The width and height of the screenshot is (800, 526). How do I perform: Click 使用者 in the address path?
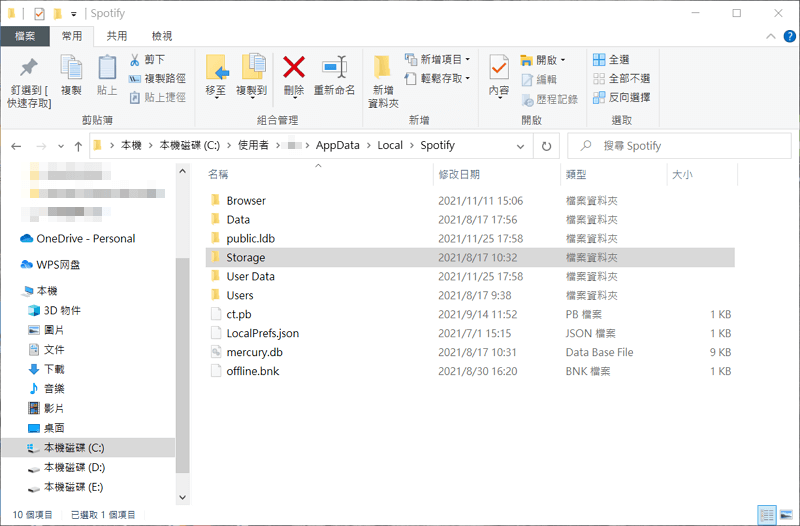coord(253,145)
